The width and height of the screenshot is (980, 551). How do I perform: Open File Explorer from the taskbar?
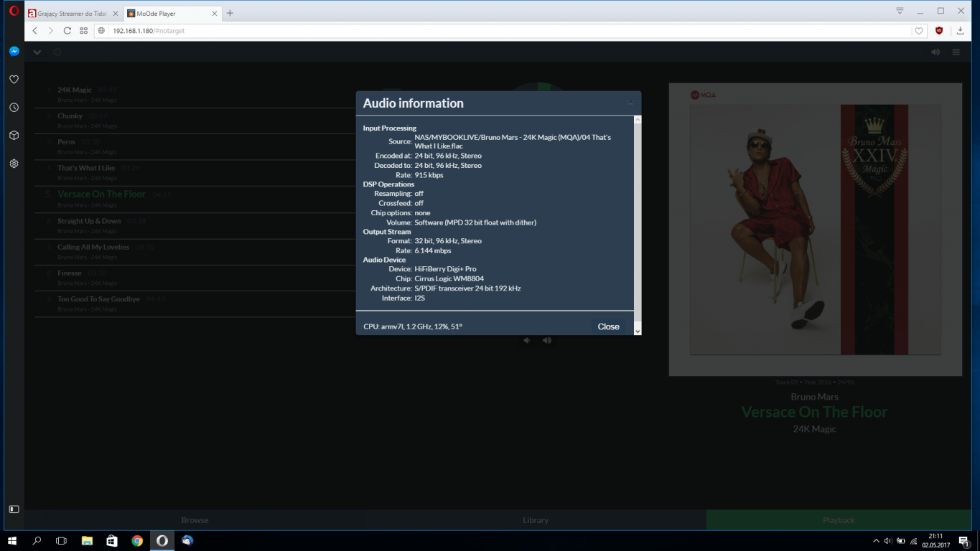point(87,540)
